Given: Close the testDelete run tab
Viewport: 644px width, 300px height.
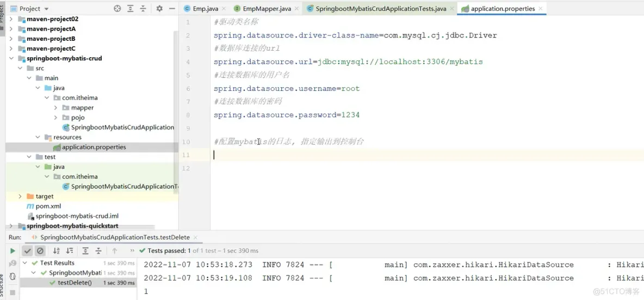Looking at the screenshot, I should (x=195, y=237).
